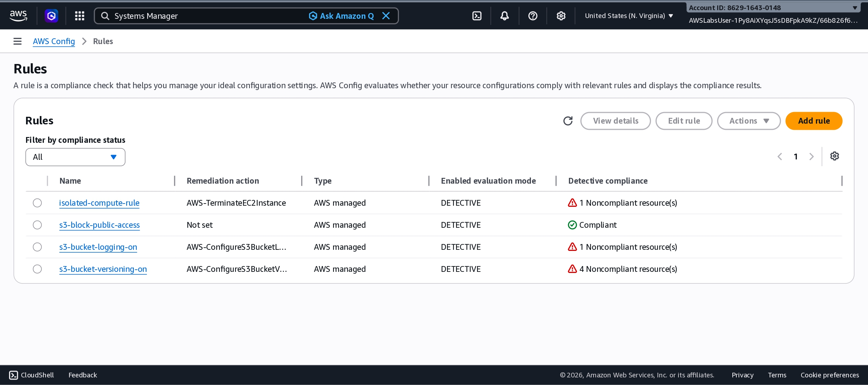The height and width of the screenshot is (385, 868).
Task: Go to previous page of rules
Action: [780, 157]
